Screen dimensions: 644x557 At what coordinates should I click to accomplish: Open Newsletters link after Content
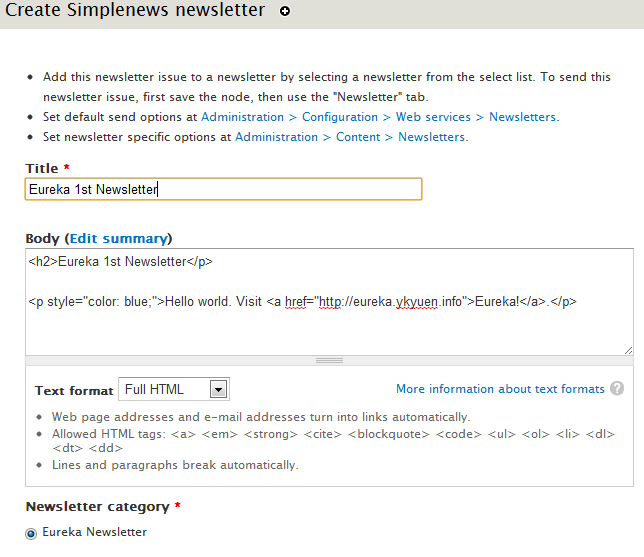431,137
